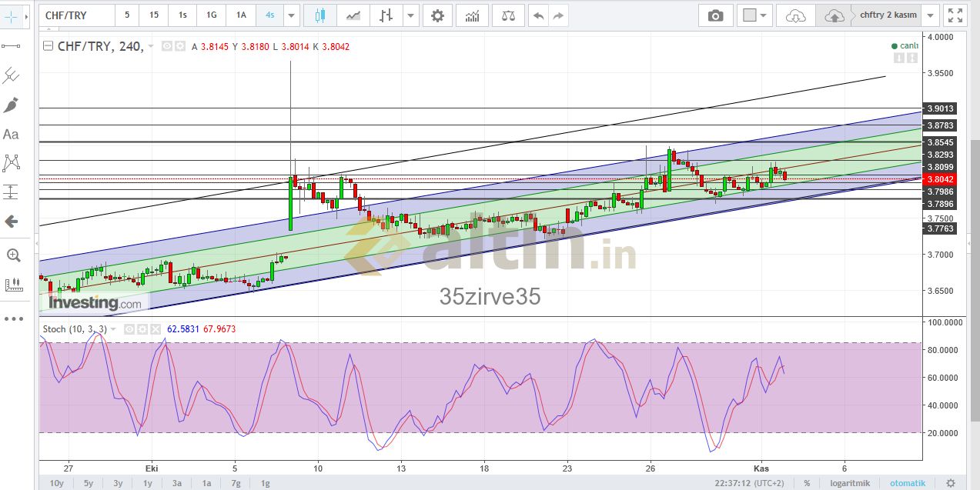Screen dimensions: 980x490
Task: Take a chart snapshot with camera icon
Action: click(715, 15)
